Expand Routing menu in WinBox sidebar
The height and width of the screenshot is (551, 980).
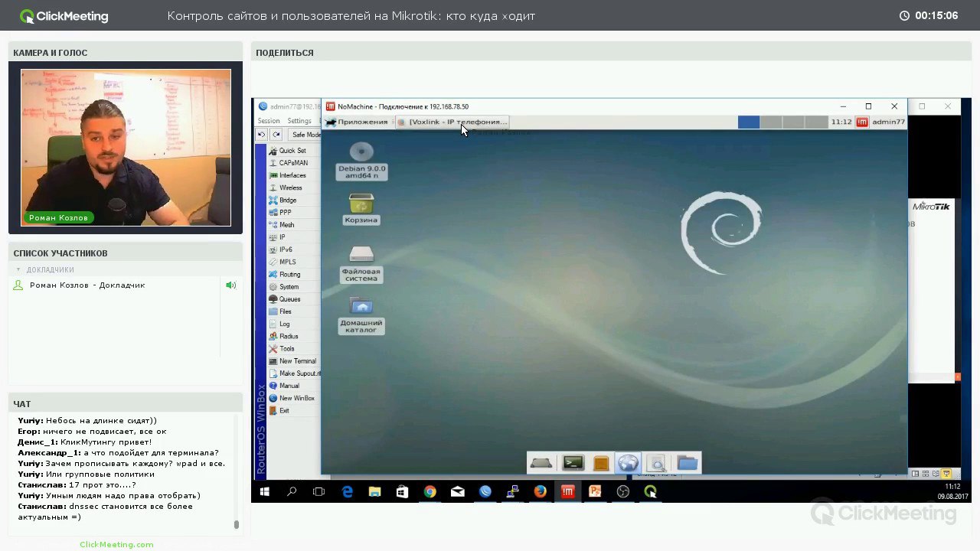tap(285, 274)
